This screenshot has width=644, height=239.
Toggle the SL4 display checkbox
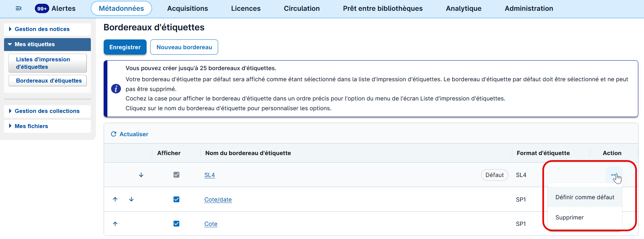pyautogui.click(x=176, y=175)
